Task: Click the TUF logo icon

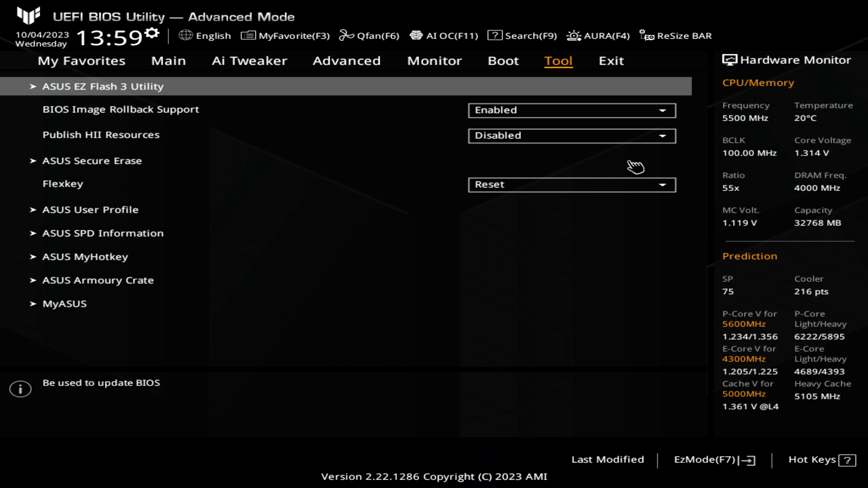Action: (x=28, y=15)
